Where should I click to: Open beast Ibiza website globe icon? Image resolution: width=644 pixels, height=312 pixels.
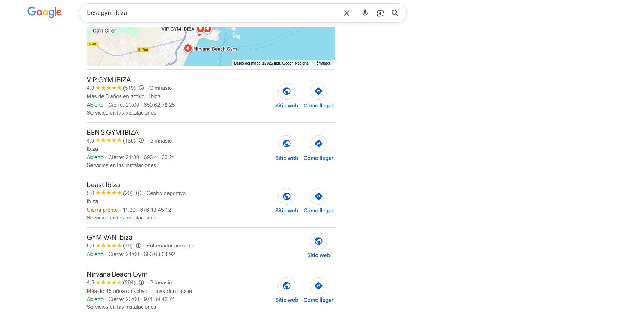287,196
